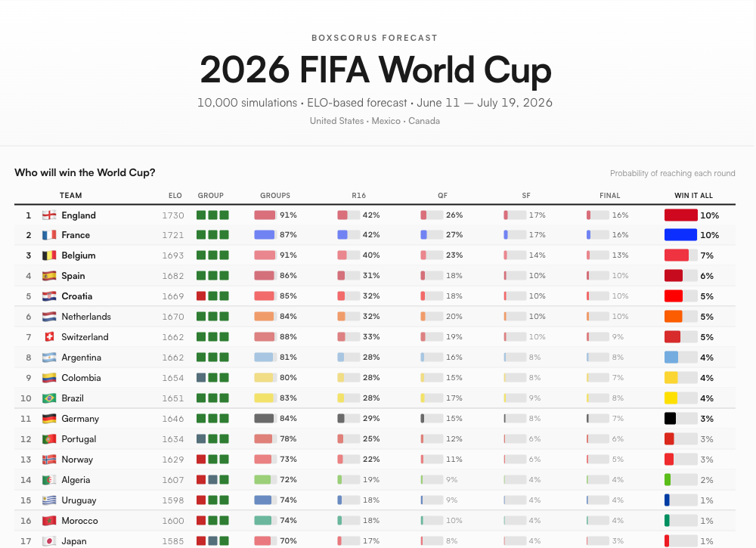Click the Switzerland flag icon
This screenshot has width=756, height=548.
pos(49,337)
